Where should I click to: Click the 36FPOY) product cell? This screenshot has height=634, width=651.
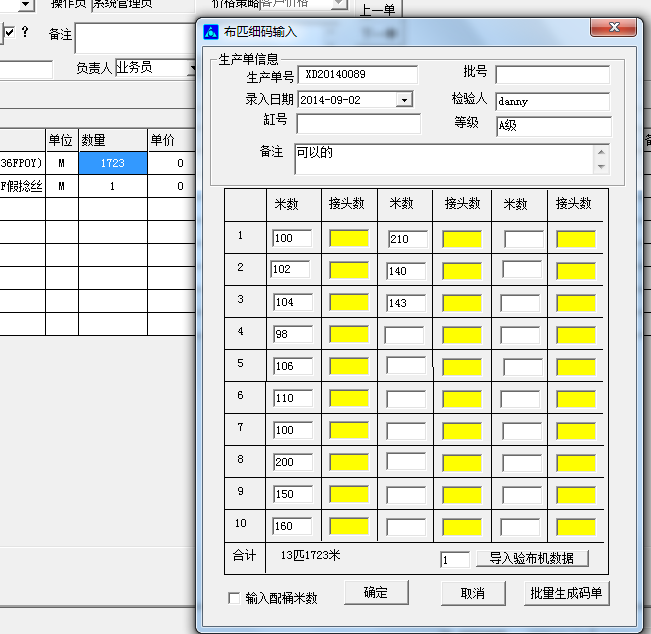22,163
